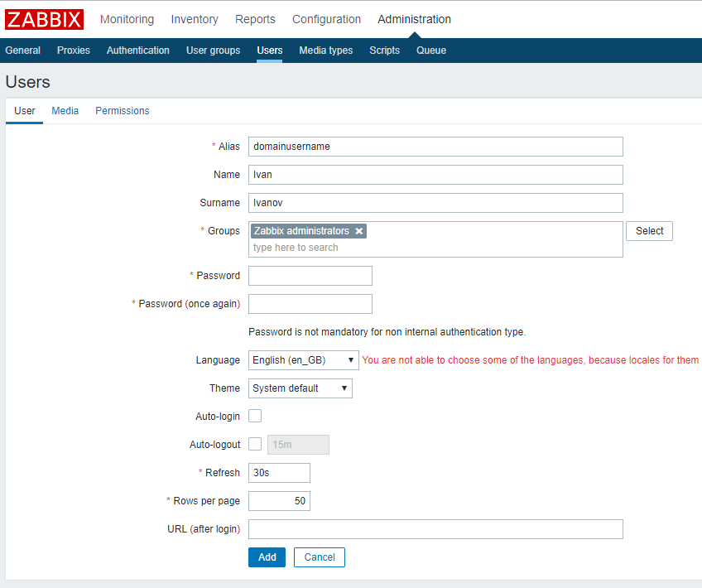
Task: Open Media types section
Action: pyautogui.click(x=326, y=51)
